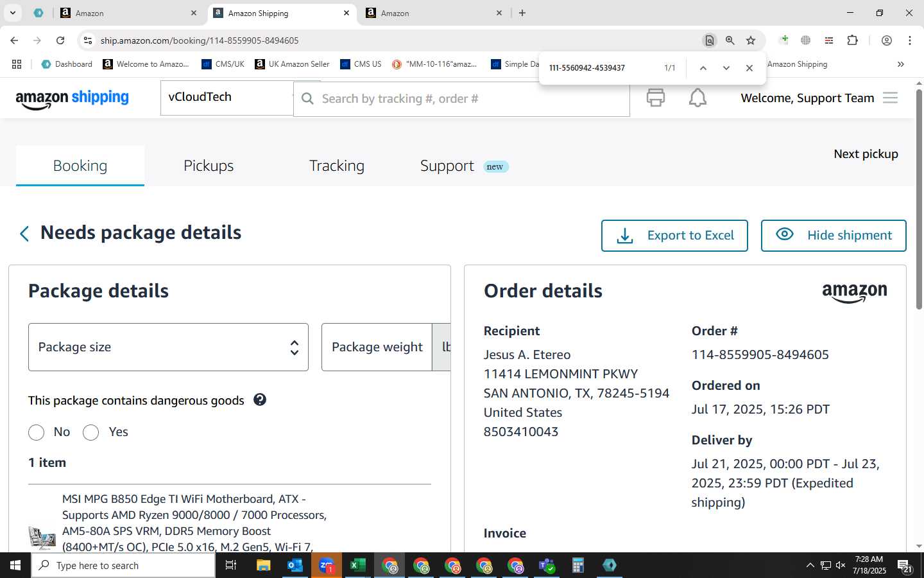Open the Chrome profile icon

coord(887,40)
